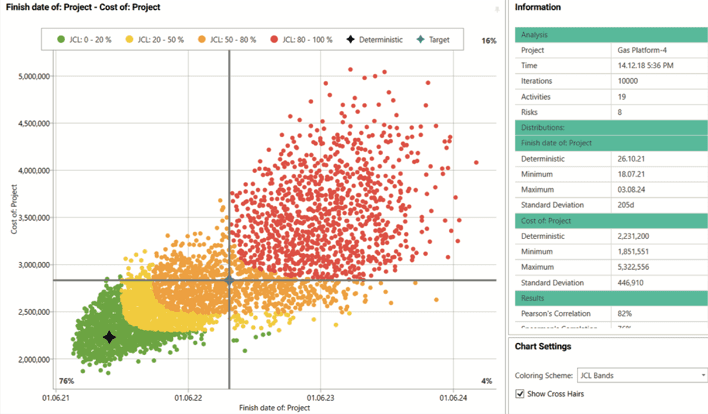Select the Finish date of: Project header row
708x414 pixels.
[x=610, y=143]
